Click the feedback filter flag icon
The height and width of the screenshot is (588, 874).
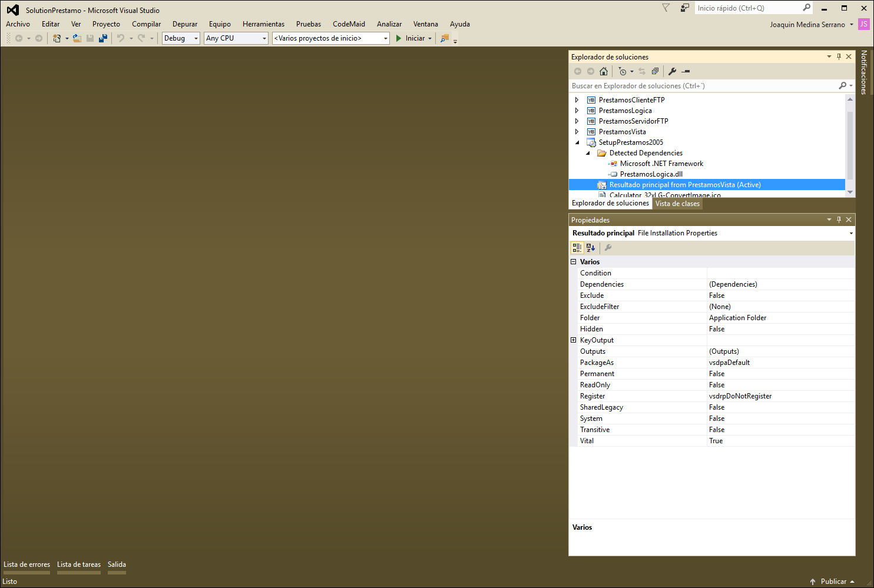pos(666,8)
